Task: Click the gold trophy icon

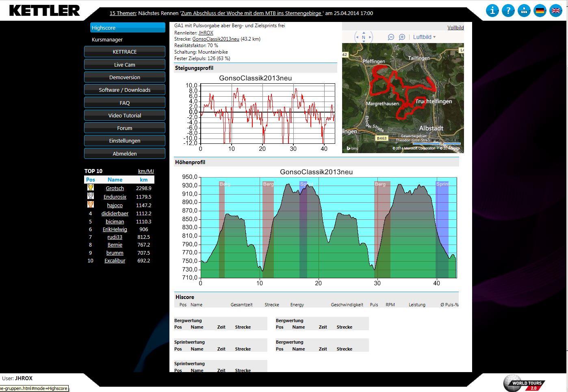Action: click(x=91, y=188)
